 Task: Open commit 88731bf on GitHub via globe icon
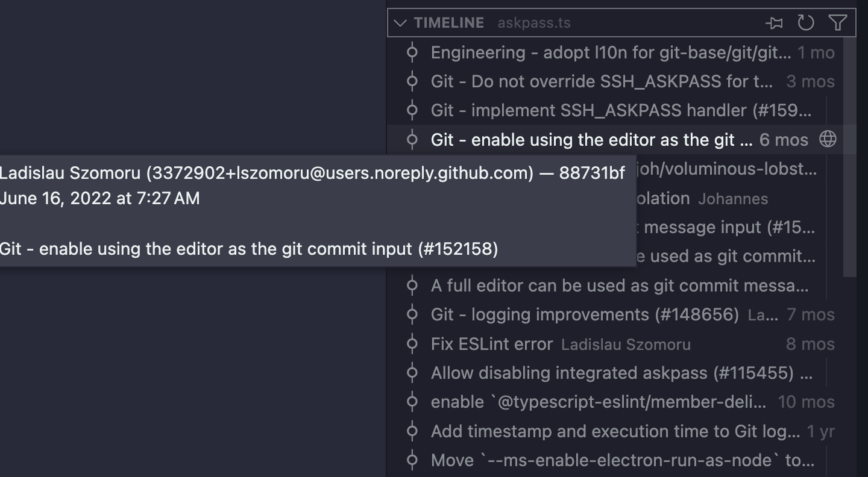(828, 139)
